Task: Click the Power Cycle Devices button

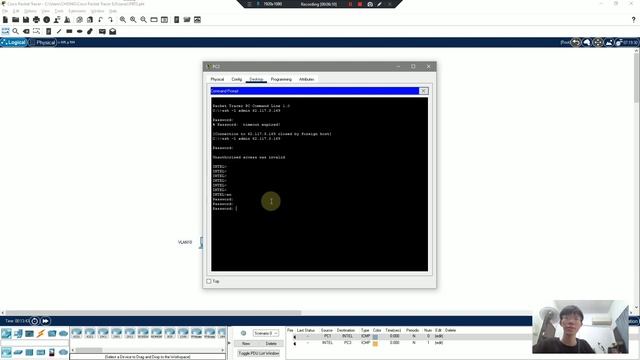Action: click(35, 321)
